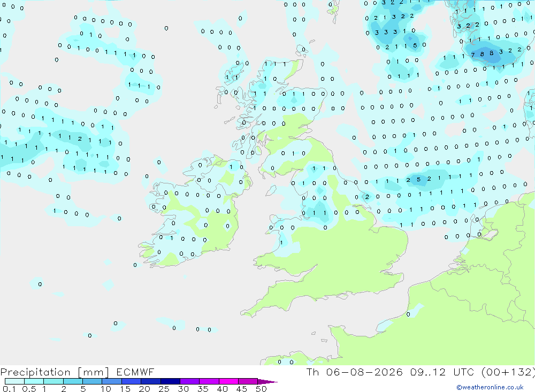Click the 30–35 mm purple legend swatch

(x=189, y=381)
